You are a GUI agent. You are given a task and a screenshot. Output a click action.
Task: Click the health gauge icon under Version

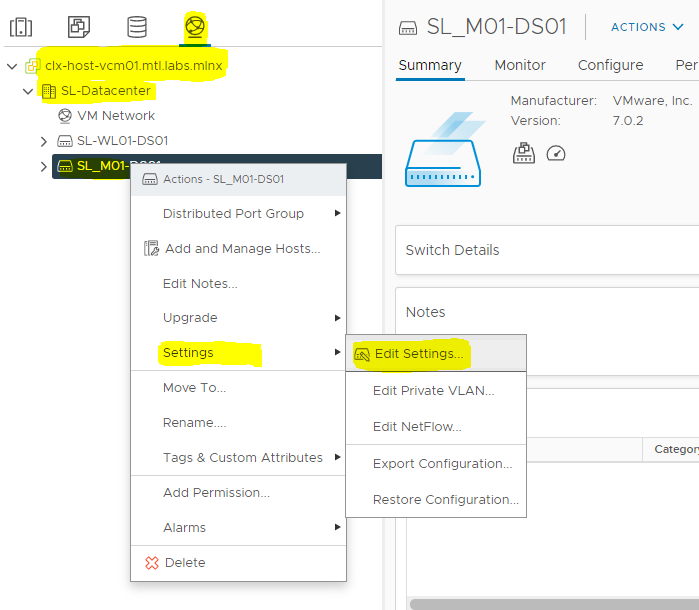coord(556,154)
